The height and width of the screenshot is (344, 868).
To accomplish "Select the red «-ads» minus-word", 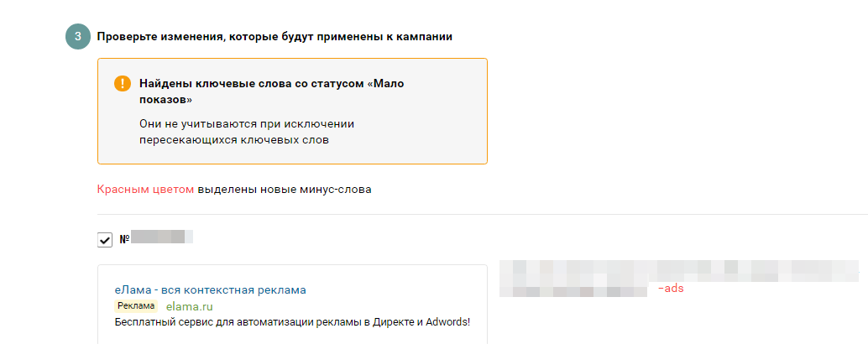I will point(672,289).
